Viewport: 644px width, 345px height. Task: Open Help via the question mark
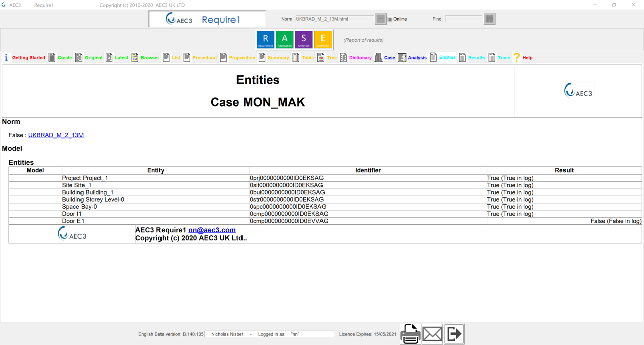[516, 58]
